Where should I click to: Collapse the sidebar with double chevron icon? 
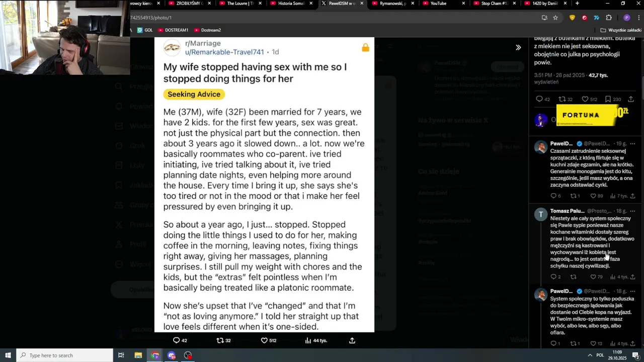pos(518,47)
